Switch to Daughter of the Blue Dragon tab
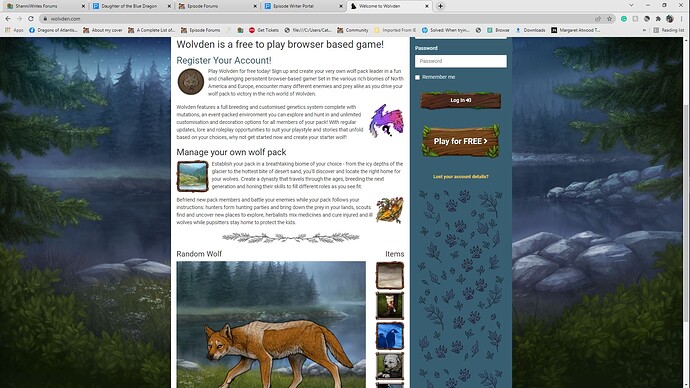The width and height of the screenshot is (690, 388). pyautogui.click(x=132, y=6)
